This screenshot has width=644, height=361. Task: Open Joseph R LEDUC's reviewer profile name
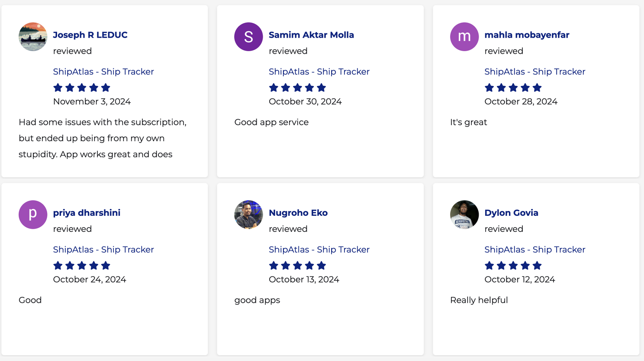point(90,35)
